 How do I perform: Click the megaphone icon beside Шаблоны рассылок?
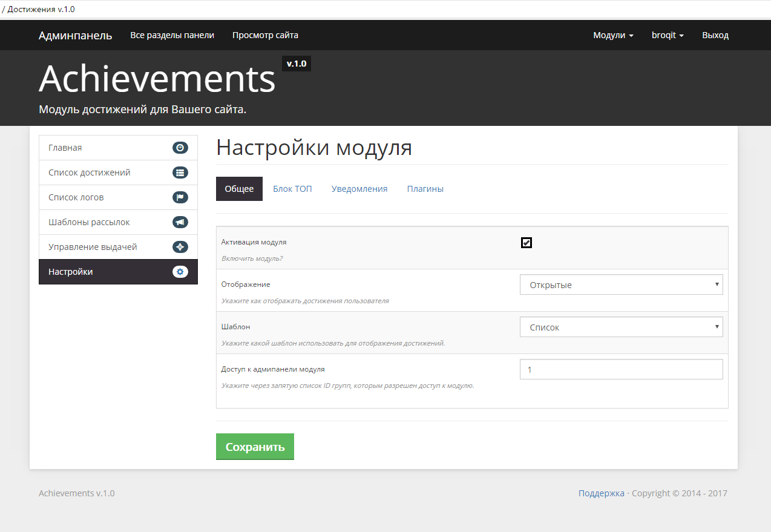click(x=180, y=222)
